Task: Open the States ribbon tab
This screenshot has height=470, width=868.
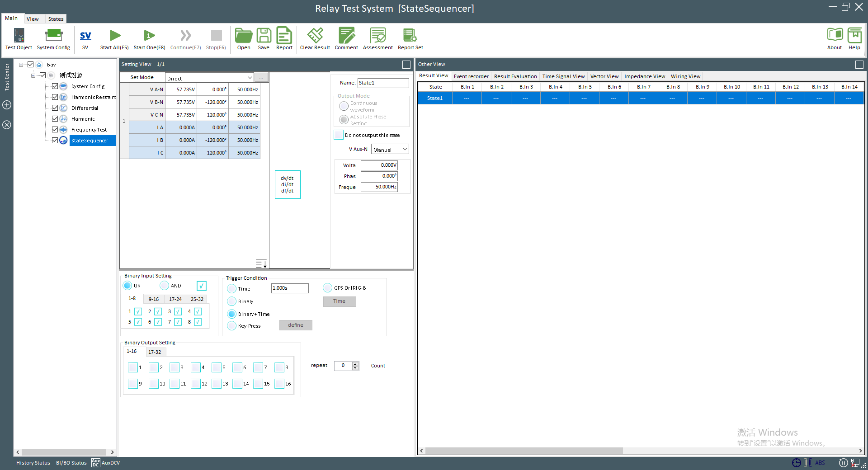Action: (56, 19)
